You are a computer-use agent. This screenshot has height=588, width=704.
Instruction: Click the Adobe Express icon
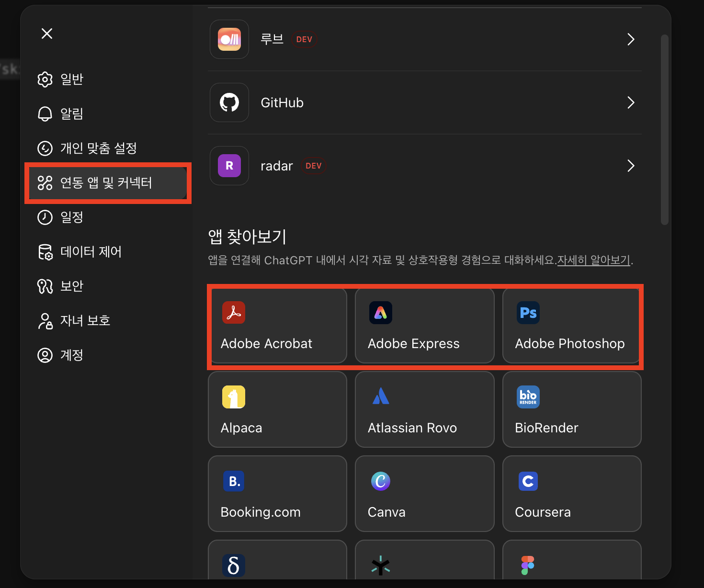[x=381, y=313]
